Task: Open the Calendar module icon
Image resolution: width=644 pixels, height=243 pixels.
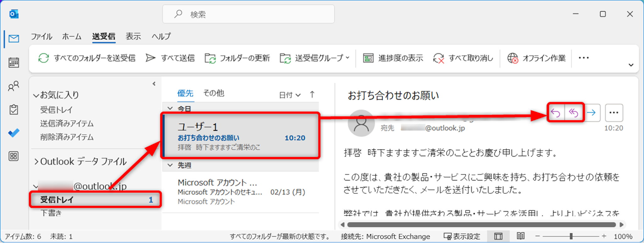Action: [14, 62]
